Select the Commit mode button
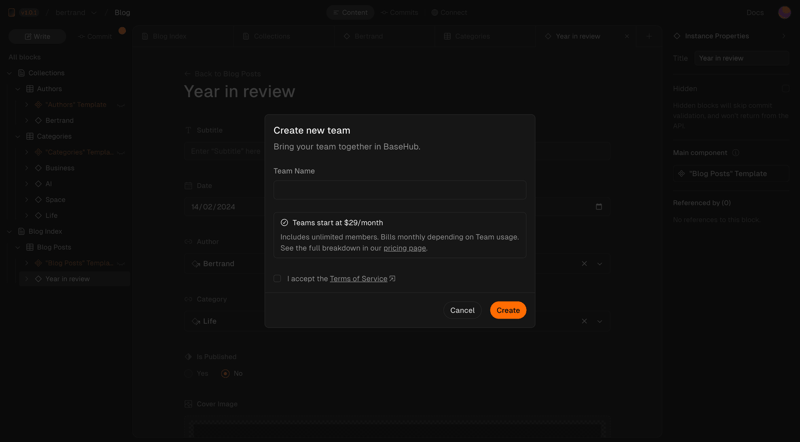This screenshot has width=800, height=442. [95, 36]
